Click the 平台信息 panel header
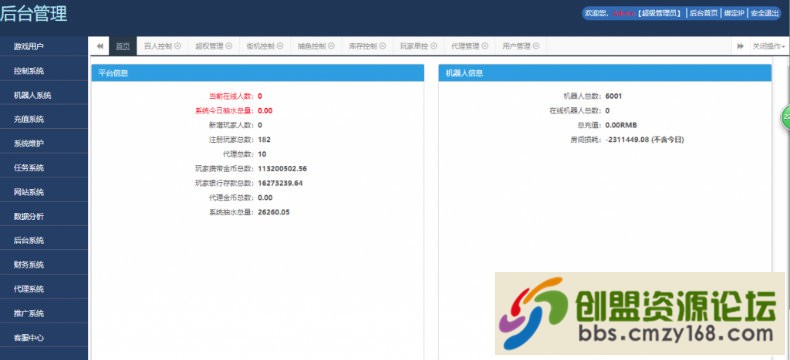Screen dimensions: 790x360 pos(257,73)
